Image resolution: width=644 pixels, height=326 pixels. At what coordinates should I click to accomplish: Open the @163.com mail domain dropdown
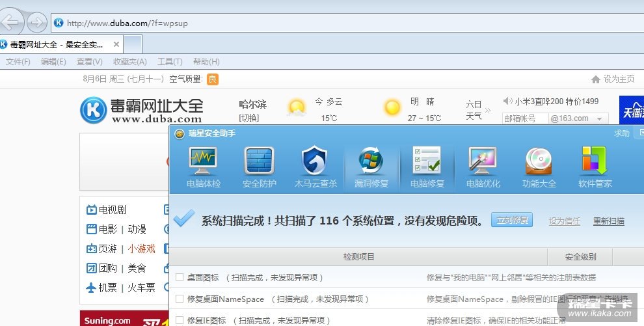click(x=600, y=118)
